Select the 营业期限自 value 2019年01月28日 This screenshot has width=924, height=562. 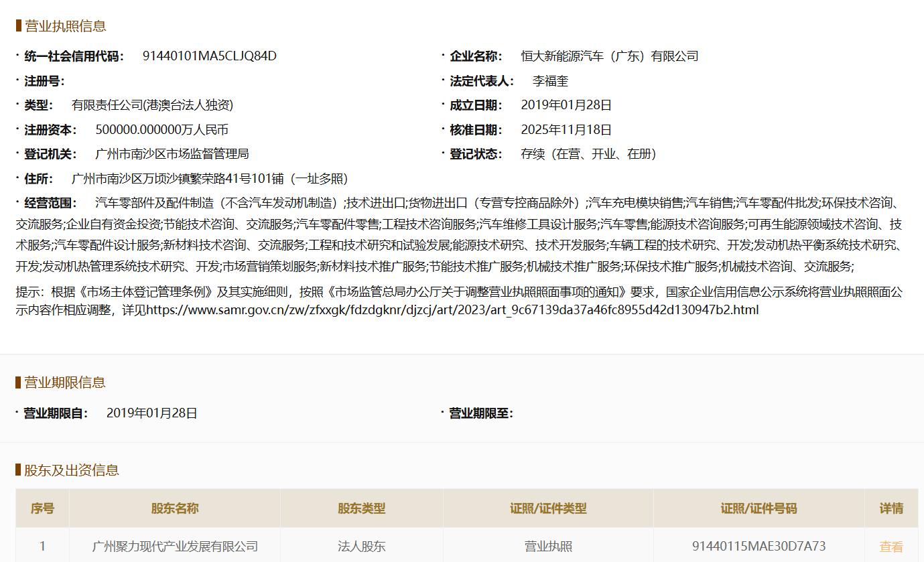coord(152,413)
